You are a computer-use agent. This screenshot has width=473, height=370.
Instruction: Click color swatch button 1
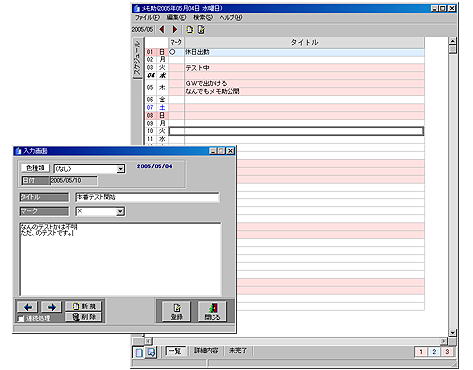421,352
